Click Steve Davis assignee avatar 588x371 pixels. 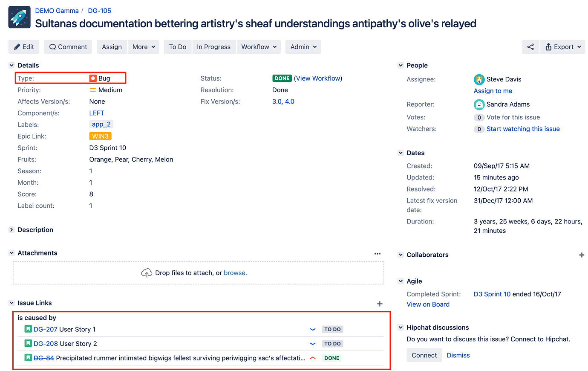click(479, 79)
